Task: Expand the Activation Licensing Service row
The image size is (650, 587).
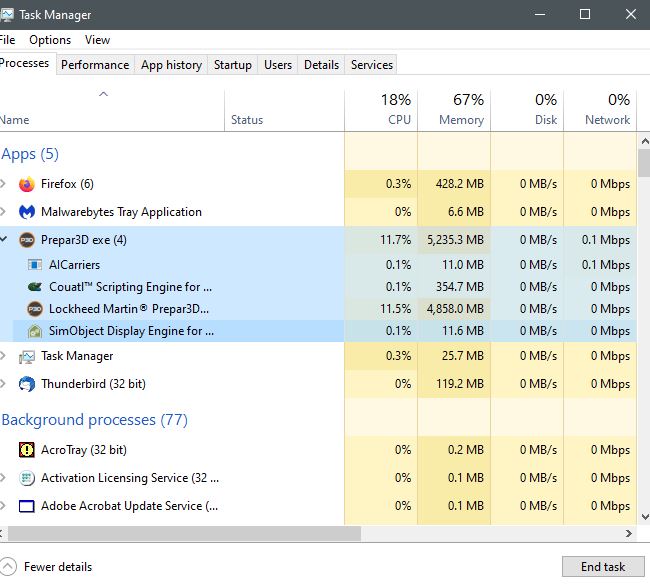Action: coord(3,478)
